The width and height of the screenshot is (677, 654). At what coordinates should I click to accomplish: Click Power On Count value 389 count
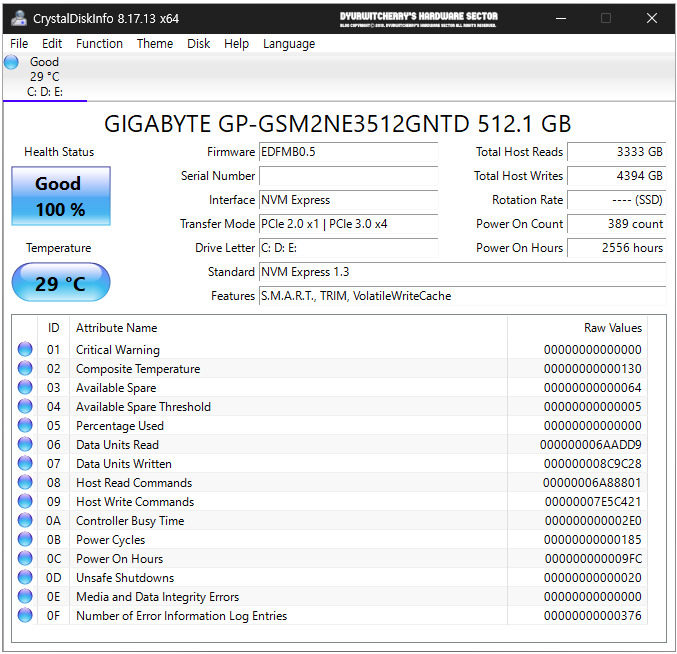617,224
